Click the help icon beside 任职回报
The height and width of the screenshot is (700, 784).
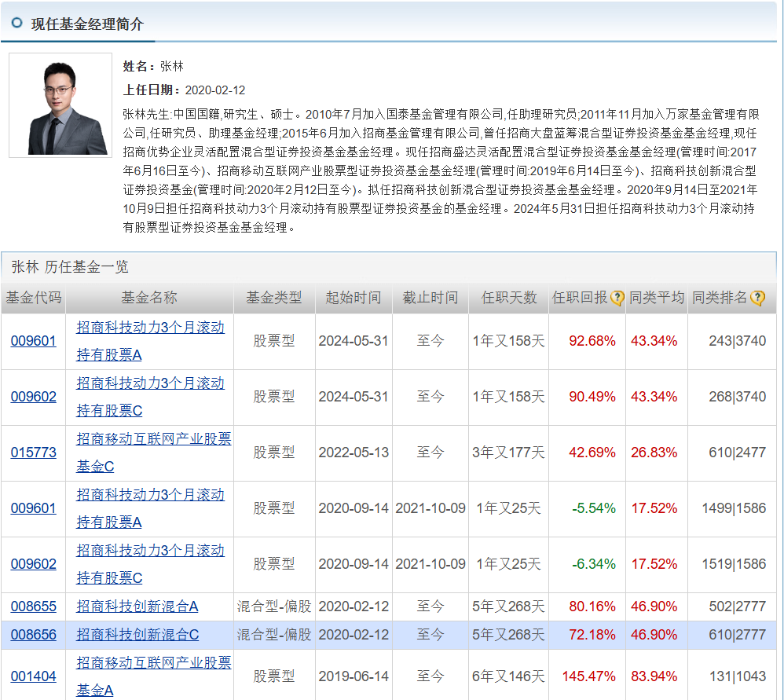617,298
